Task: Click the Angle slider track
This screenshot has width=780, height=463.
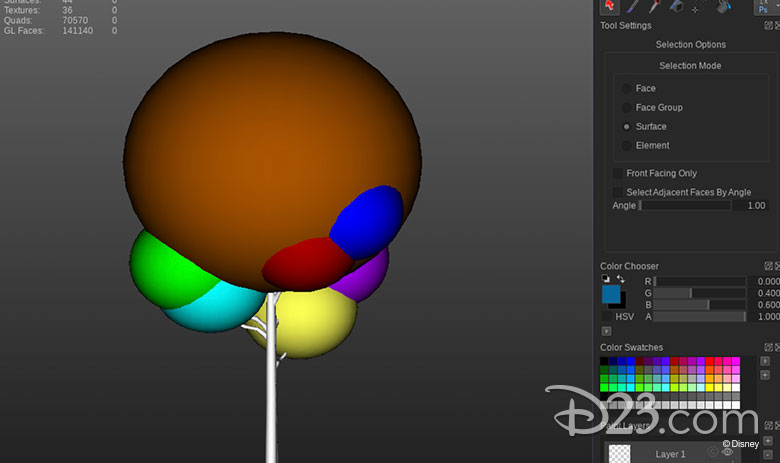Action: (685, 205)
